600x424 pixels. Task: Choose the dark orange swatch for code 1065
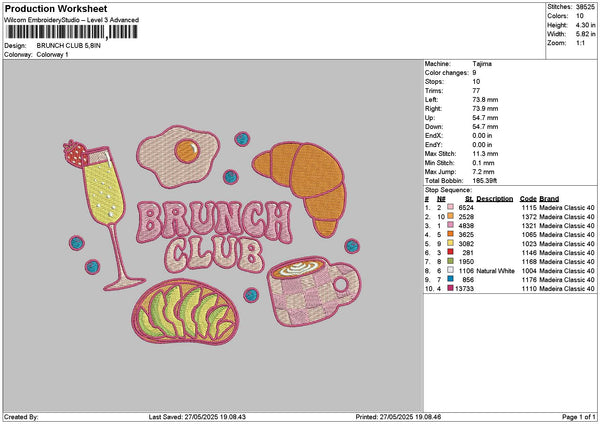click(450, 235)
